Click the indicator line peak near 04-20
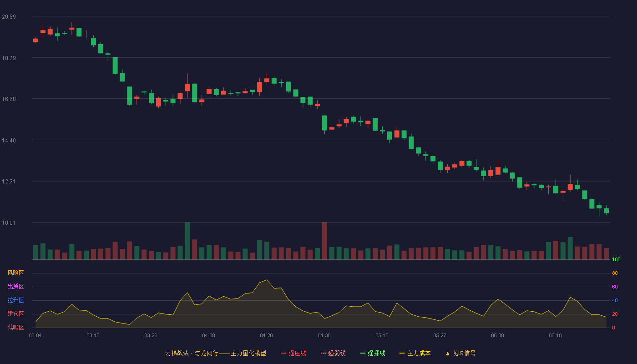This screenshot has height=364, width=637. click(x=267, y=280)
